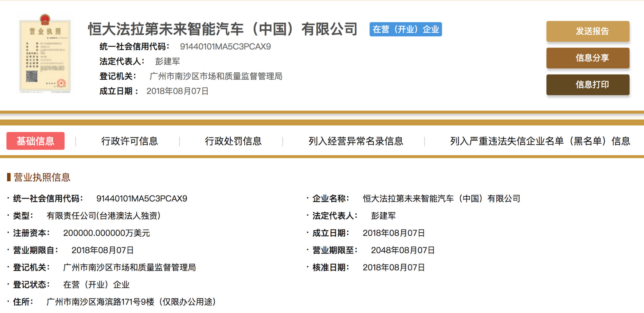
Task: Click header registration authority 广州市南沙区市场和质量监督管理局
Action: click(216, 76)
